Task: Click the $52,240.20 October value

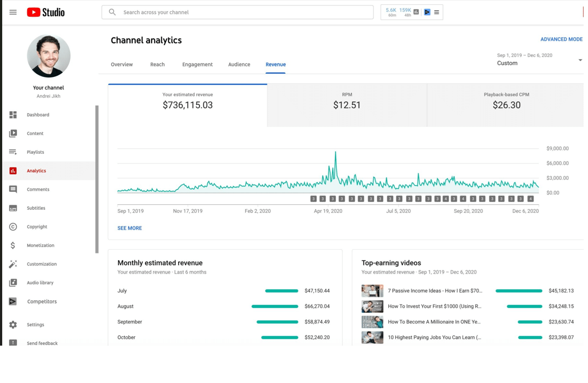Action: [x=317, y=337]
